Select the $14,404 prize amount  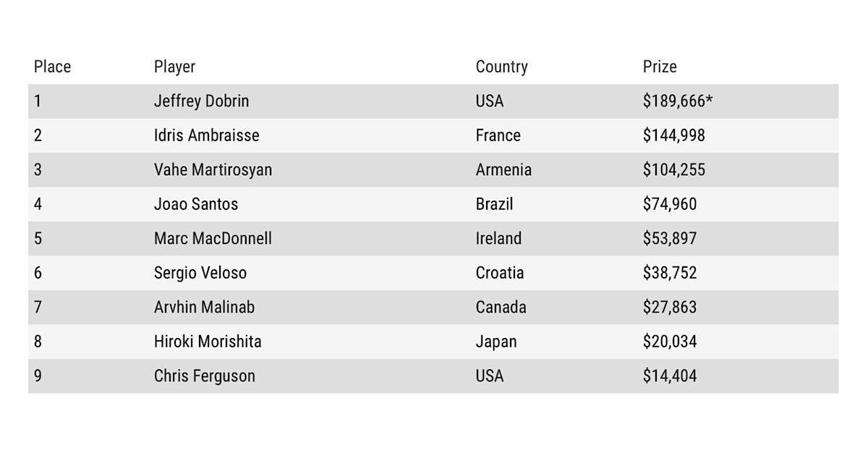click(670, 376)
